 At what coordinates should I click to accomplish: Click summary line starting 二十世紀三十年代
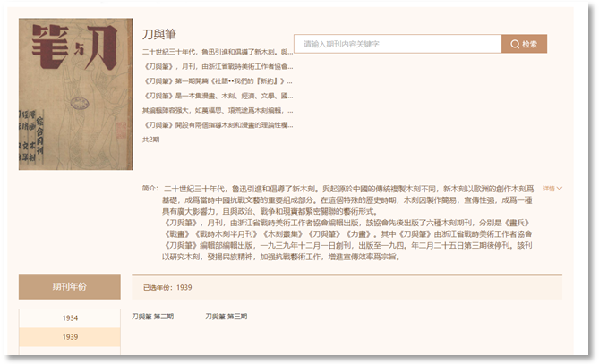tap(217, 52)
